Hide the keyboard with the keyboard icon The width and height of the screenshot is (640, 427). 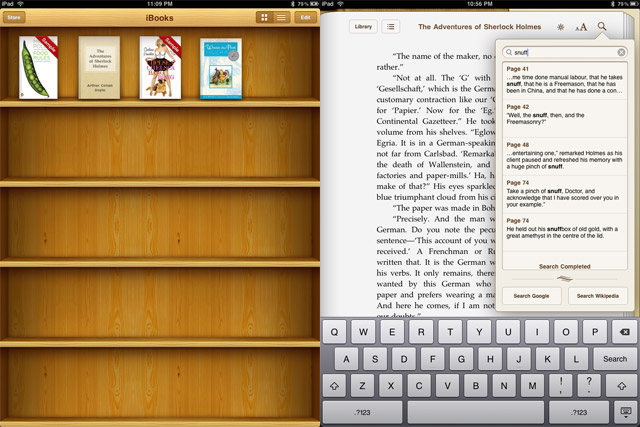(x=625, y=412)
